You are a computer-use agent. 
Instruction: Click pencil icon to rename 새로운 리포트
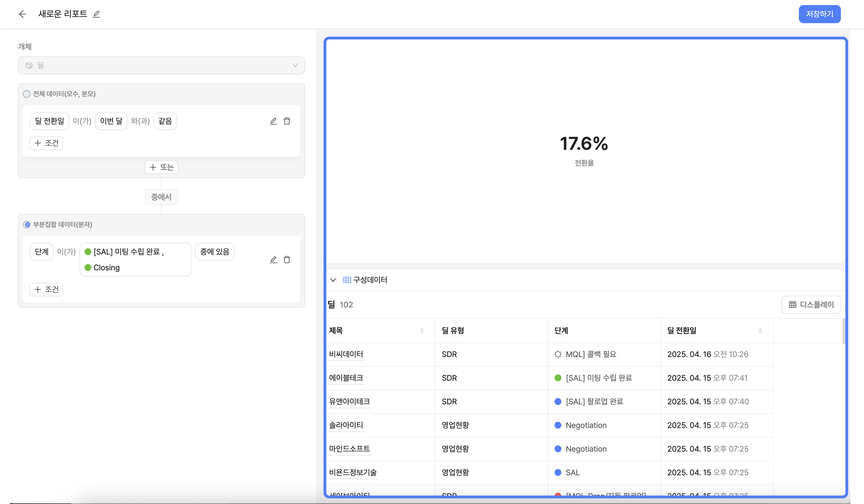96,14
